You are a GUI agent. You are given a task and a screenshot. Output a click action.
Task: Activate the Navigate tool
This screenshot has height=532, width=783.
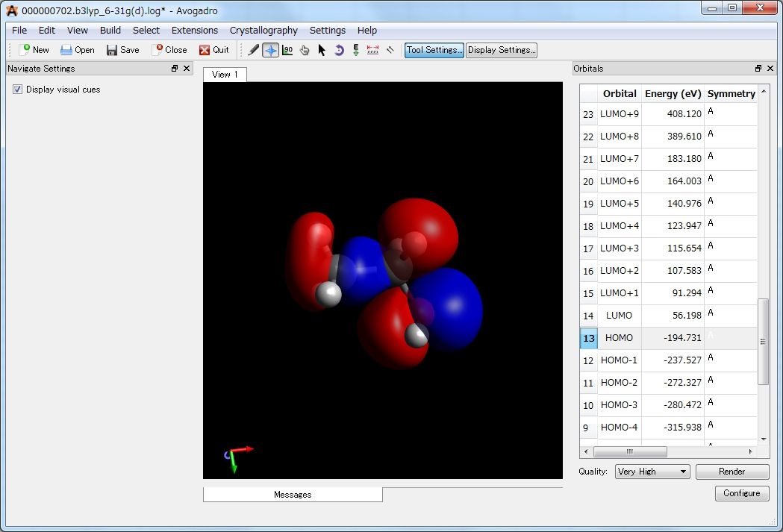(271, 50)
